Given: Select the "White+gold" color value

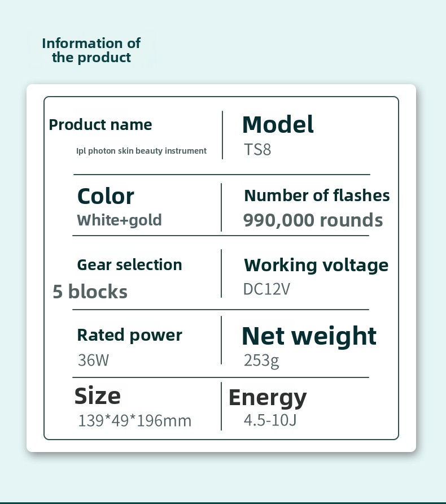Looking at the screenshot, I should point(119,220).
